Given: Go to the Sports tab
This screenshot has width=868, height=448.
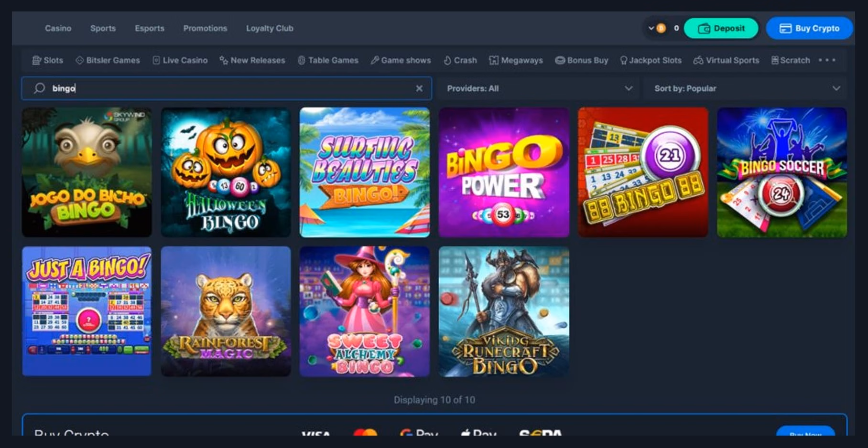Looking at the screenshot, I should point(103,28).
